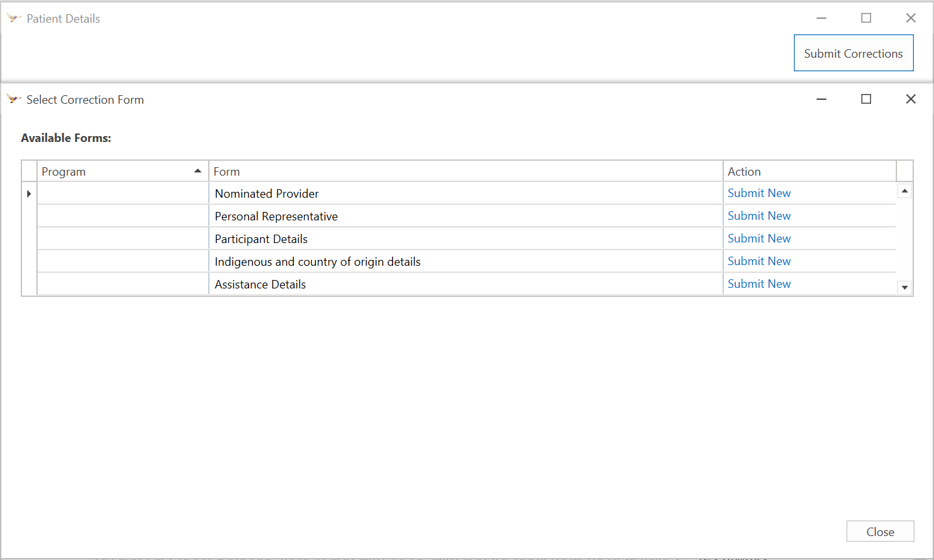Select the Participant Details row text
The height and width of the screenshot is (560, 934).
[x=261, y=239]
